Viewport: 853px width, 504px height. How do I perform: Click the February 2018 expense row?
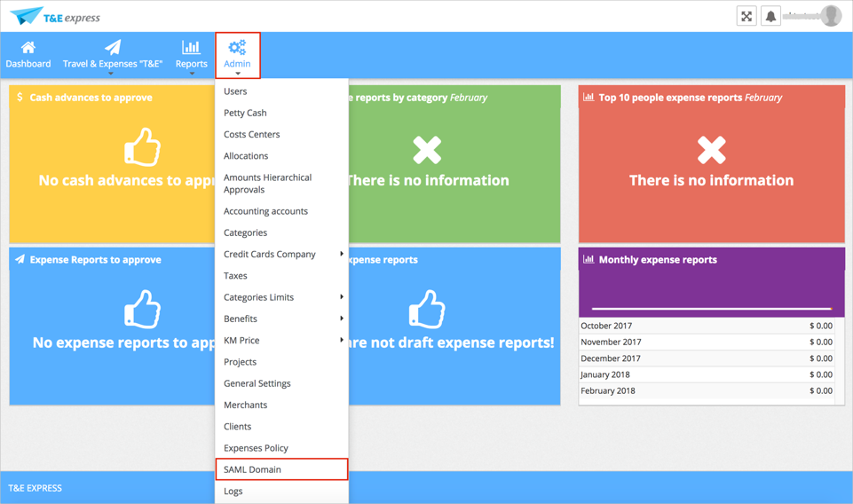click(x=707, y=390)
